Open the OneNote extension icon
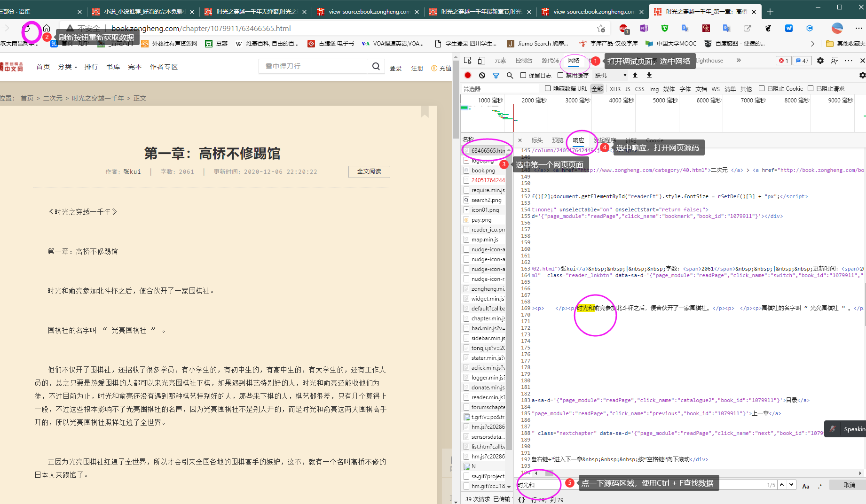 (x=644, y=28)
